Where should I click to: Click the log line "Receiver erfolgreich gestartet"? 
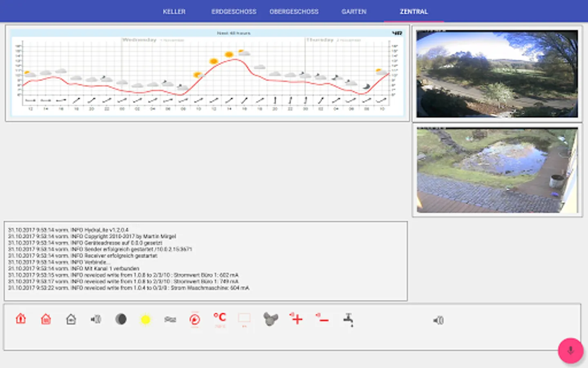83,256
